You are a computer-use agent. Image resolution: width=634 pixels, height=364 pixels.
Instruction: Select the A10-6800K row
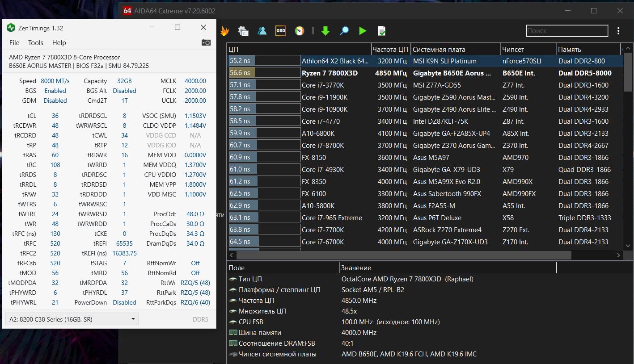point(425,134)
